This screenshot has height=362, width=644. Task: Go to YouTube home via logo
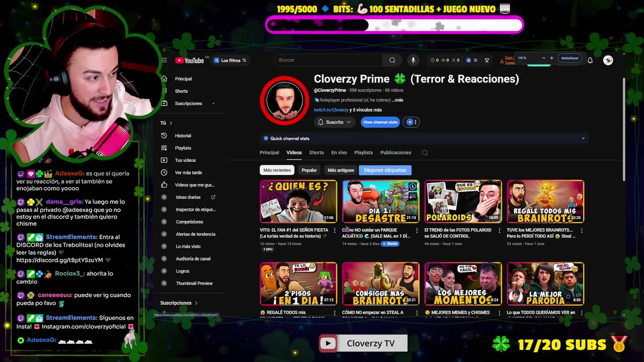[x=190, y=60]
